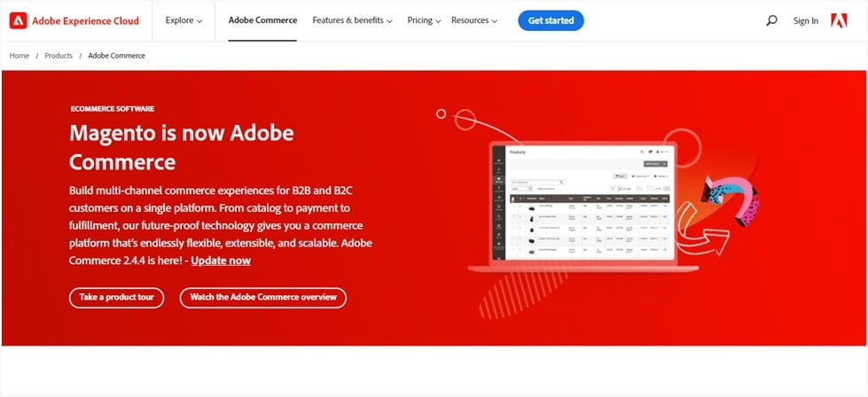Click Adobe Commerce breadcrumb item

click(x=116, y=56)
